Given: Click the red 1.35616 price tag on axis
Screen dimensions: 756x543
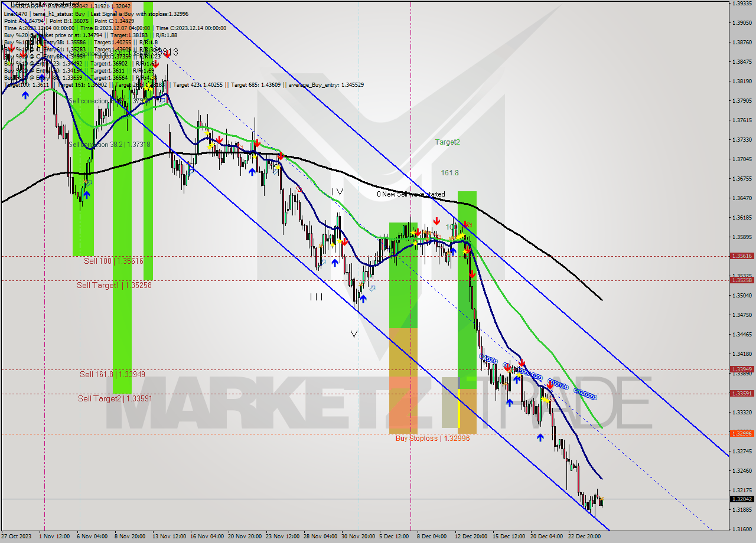Looking at the screenshot, I should pos(742,256).
